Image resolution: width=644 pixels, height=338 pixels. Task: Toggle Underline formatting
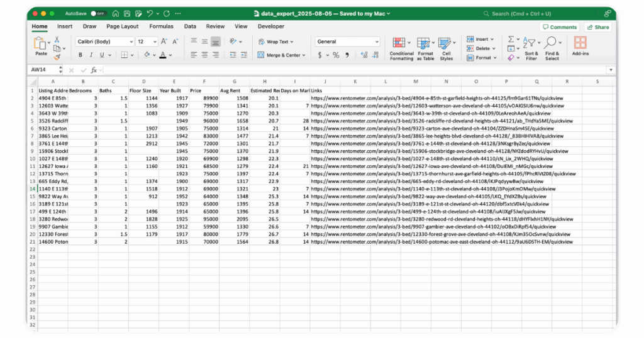[102, 55]
